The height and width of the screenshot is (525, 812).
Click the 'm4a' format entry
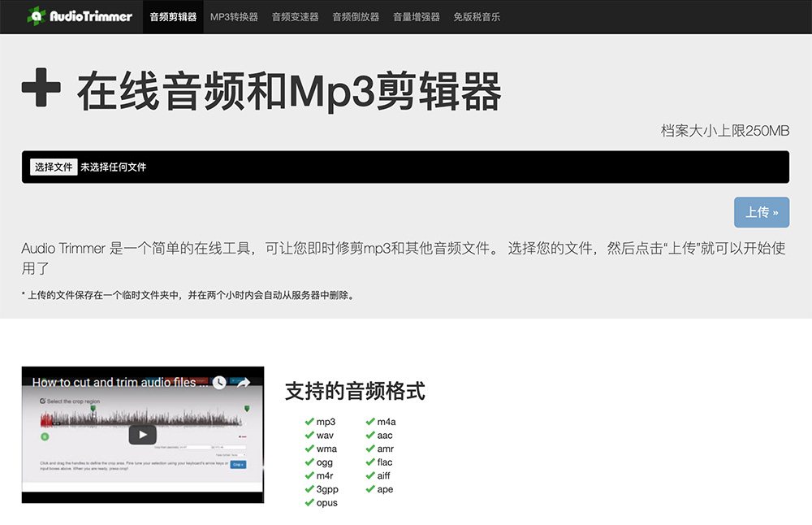tap(381, 422)
